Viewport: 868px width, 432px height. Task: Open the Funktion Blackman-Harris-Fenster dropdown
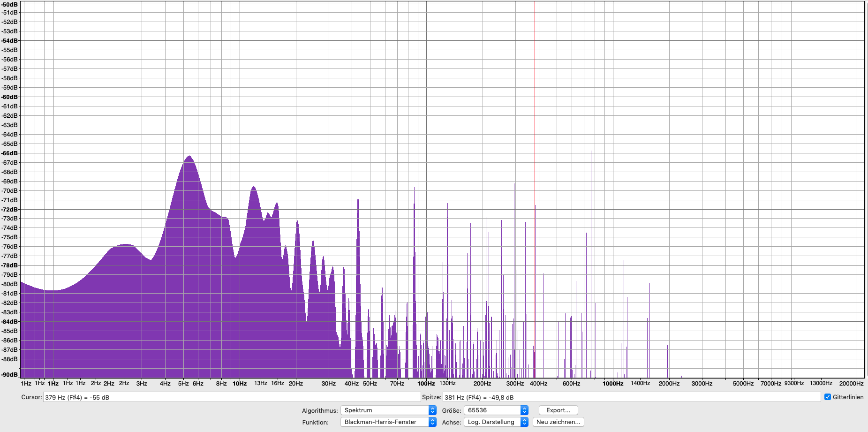388,422
